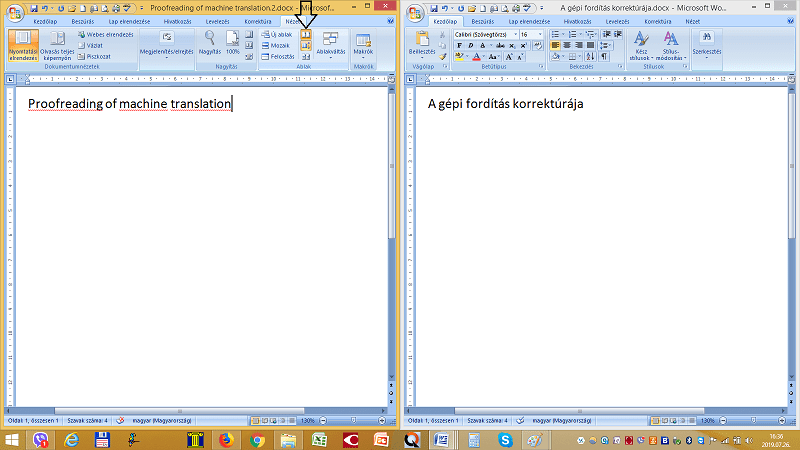Viewport: 800px width, 450px height.
Task: Click Nyomtatási elrendezés view button
Action: click(22, 44)
